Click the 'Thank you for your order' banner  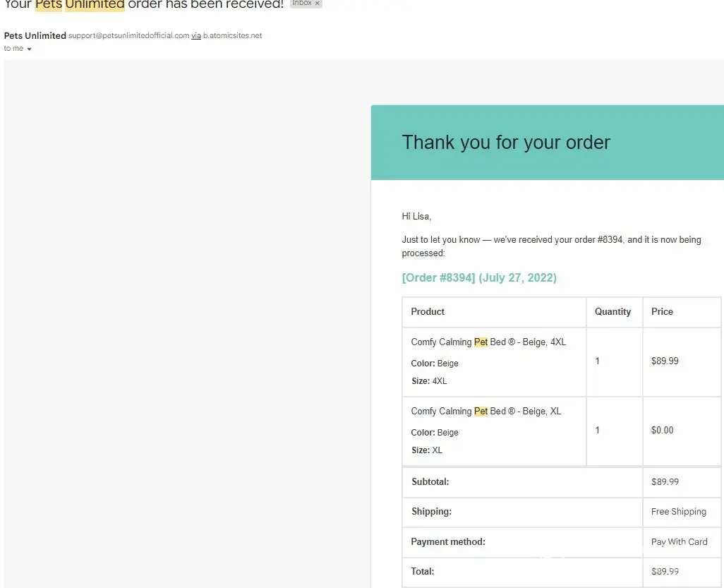(x=506, y=143)
